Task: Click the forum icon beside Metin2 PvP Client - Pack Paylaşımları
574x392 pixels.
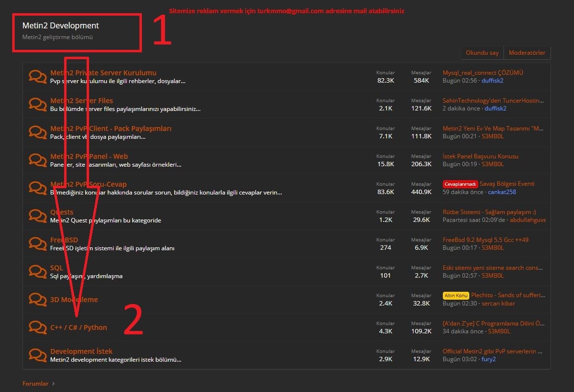Action: pyautogui.click(x=38, y=132)
